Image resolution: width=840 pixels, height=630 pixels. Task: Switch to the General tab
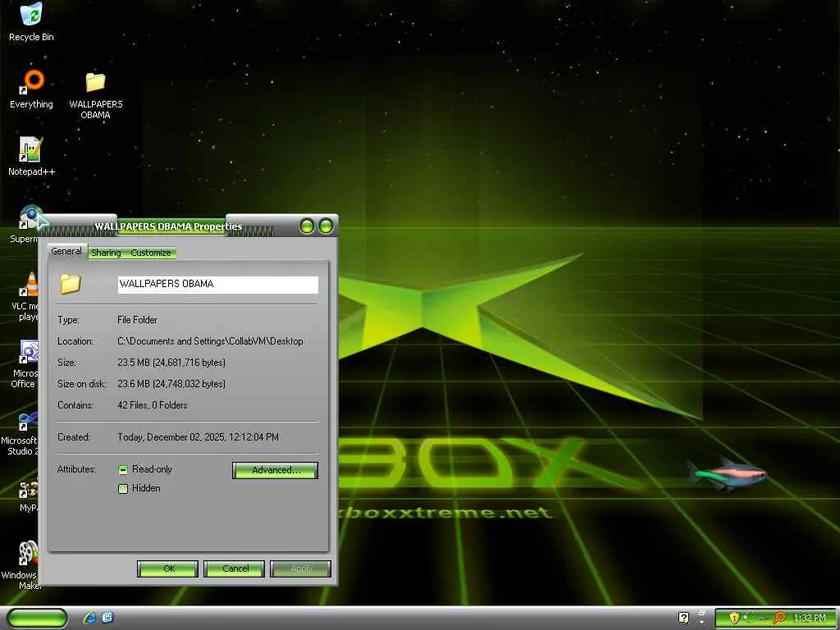(x=66, y=251)
